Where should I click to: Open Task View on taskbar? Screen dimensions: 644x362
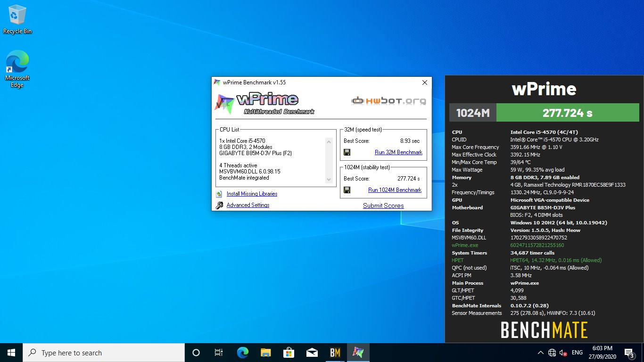(219, 353)
